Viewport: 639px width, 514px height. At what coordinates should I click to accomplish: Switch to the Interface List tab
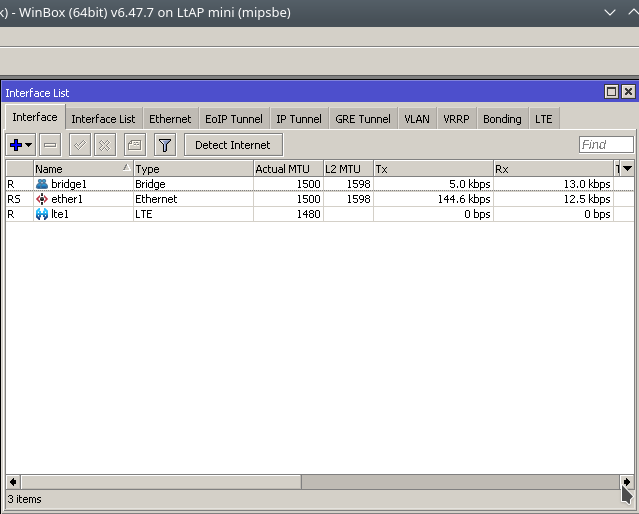pyautogui.click(x=103, y=119)
